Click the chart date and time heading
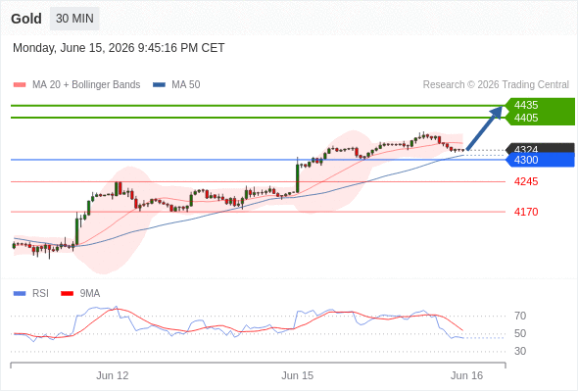578x392 pixels. click(119, 48)
